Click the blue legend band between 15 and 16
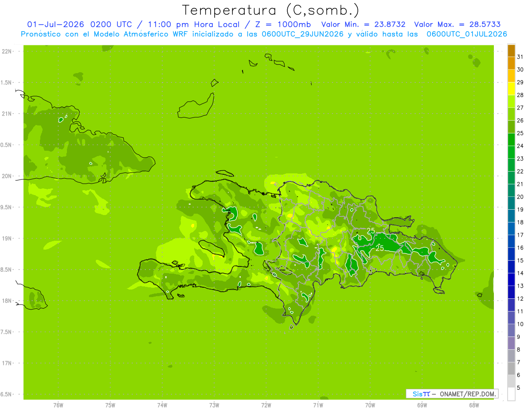Image resolution: width=532 pixels, height=411 pixels. (x=511, y=254)
